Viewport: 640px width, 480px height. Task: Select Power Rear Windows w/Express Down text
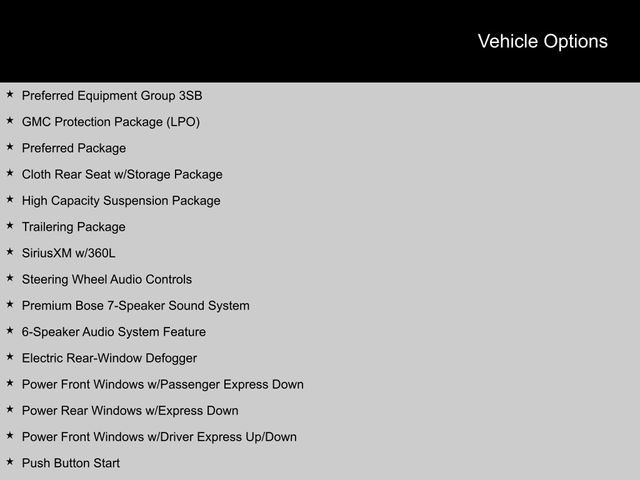130,410
